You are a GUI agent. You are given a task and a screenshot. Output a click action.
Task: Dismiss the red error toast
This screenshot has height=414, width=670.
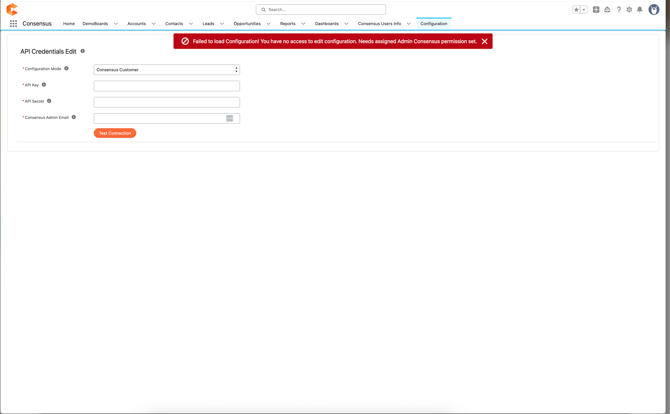click(x=485, y=41)
